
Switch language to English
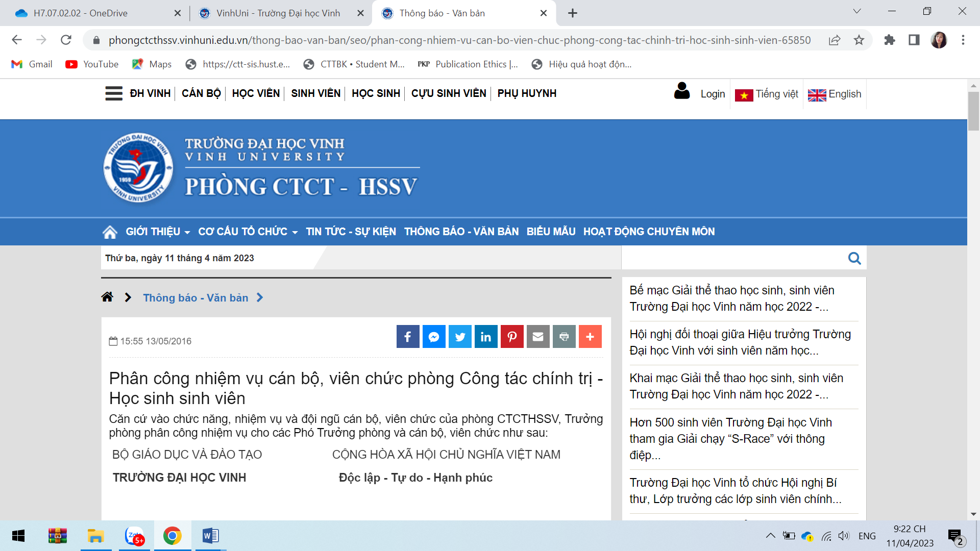point(835,94)
